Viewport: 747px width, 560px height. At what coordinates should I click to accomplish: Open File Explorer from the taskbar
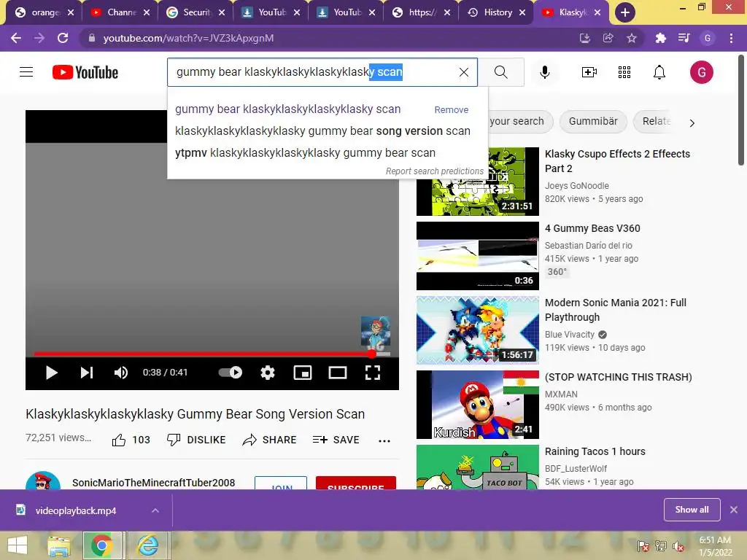tap(59, 545)
